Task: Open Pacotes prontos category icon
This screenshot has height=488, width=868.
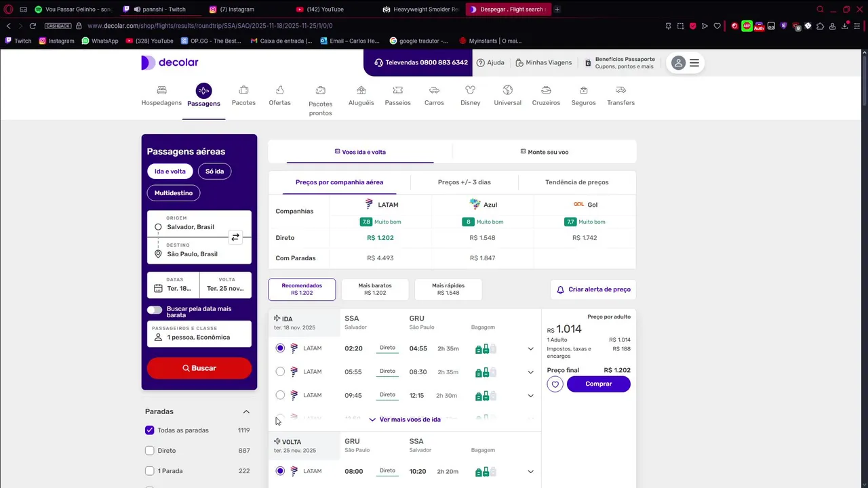Action: [x=321, y=90]
